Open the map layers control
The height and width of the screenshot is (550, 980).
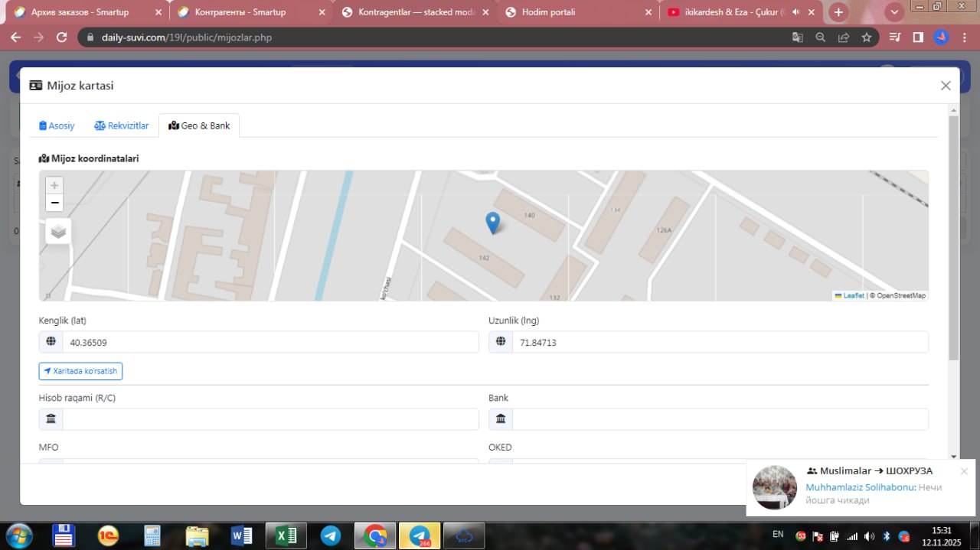pyautogui.click(x=58, y=231)
